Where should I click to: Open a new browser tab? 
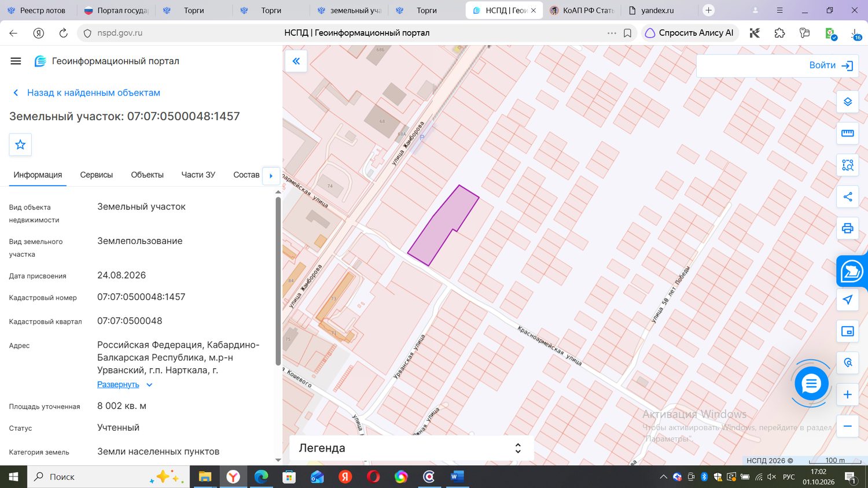click(x=708, y=10)
